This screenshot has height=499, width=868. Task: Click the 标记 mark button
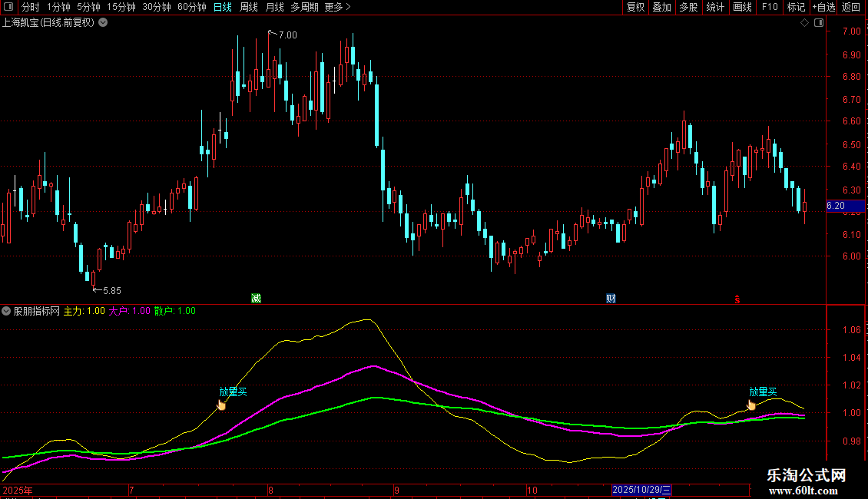coord(796,7)
